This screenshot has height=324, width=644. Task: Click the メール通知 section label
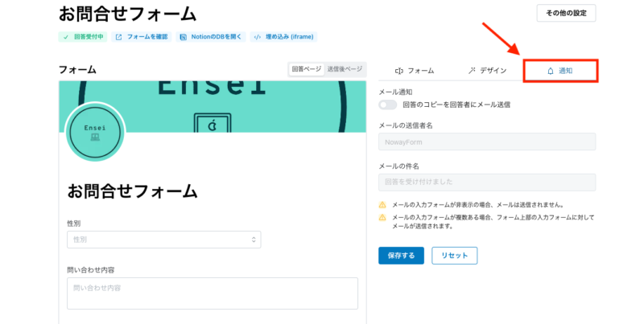tap(395, 92)
